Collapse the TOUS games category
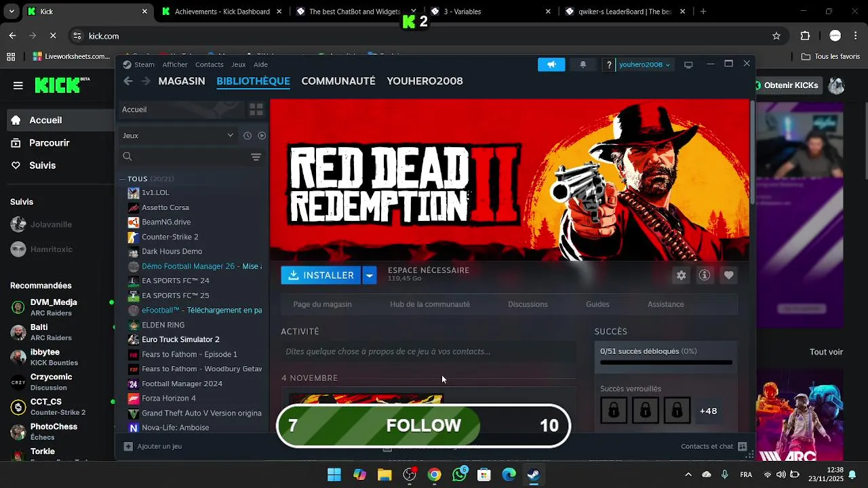The height and width of the screenshot is (488, 868). point(122,179)
